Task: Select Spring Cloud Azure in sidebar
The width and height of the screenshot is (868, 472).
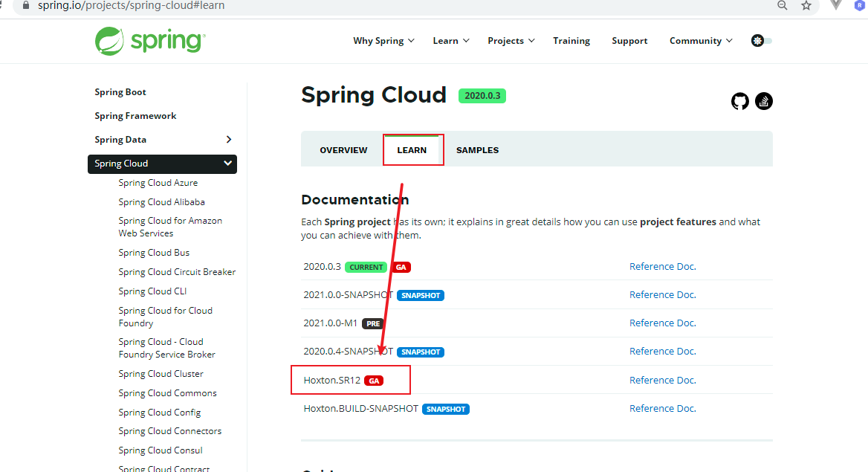Action: coord(158,183)
